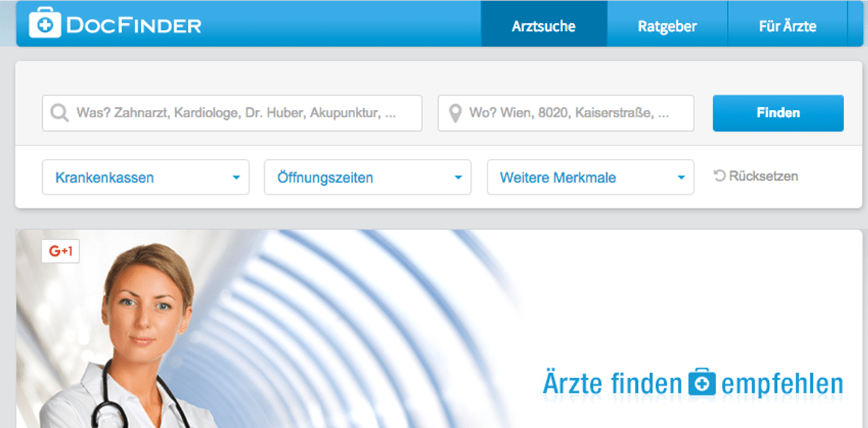The width and height of the screenshot is (868, 428).
Task: Reset filters via Rücksetzen link
Action: point(756,176)
